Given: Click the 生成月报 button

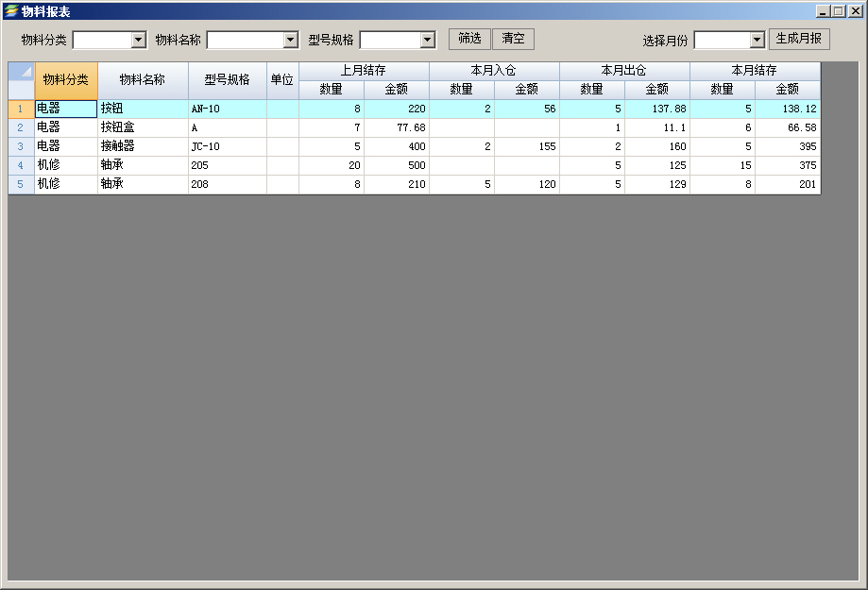Looking at the screenshot, I should pyautogui.click(x=798, y=39).
